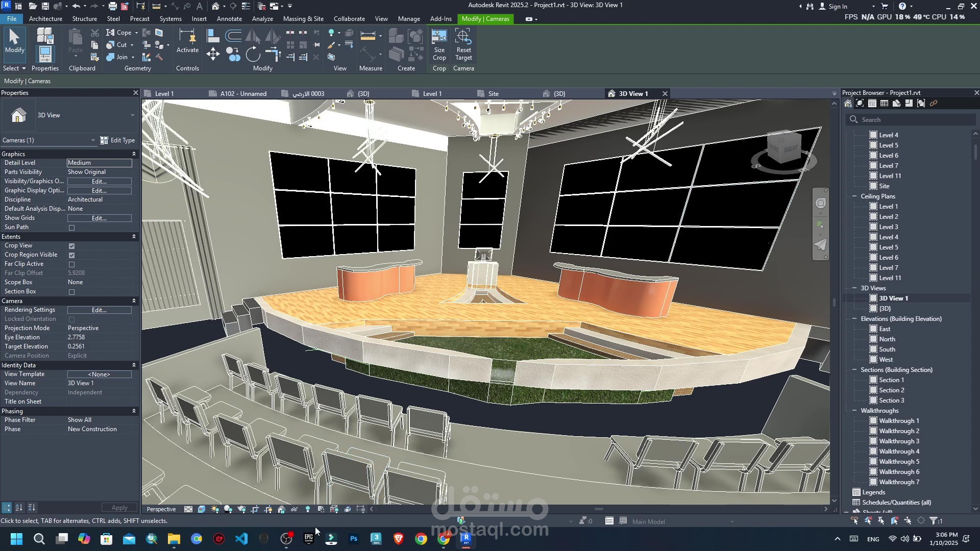Collapse the Ceiling Plans tree node
The image size is (980, 551).
pyautogui.click(x=854, y=196)
